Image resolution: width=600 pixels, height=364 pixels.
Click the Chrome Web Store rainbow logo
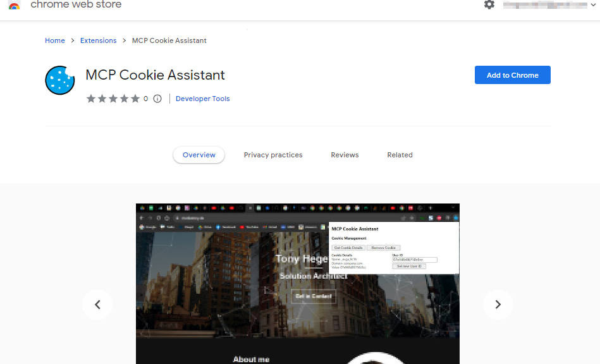click(14, 5)
